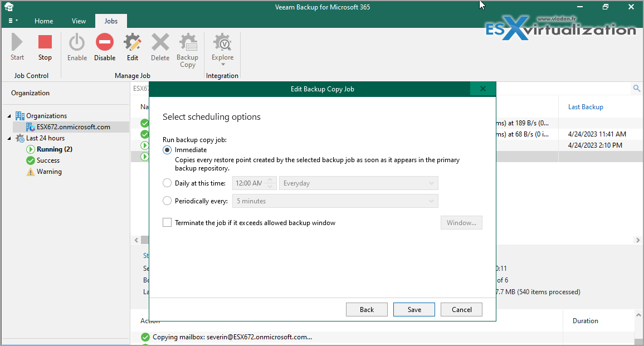
Task: Select the Jobs tab
Action: pos(111,21)
